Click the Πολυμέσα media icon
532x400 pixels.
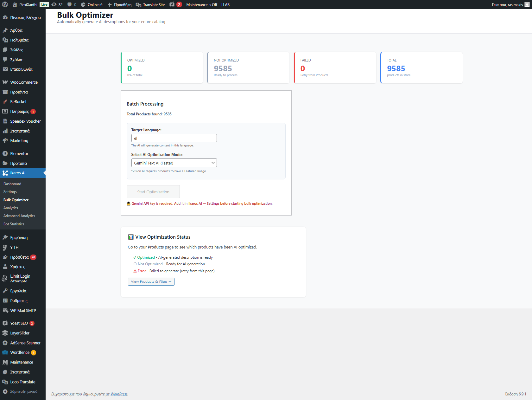click(5, 40)
